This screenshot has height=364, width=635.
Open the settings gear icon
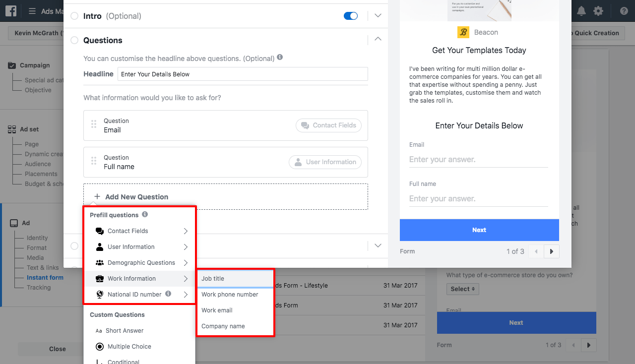pyautogui.click(x=599, y=10)
